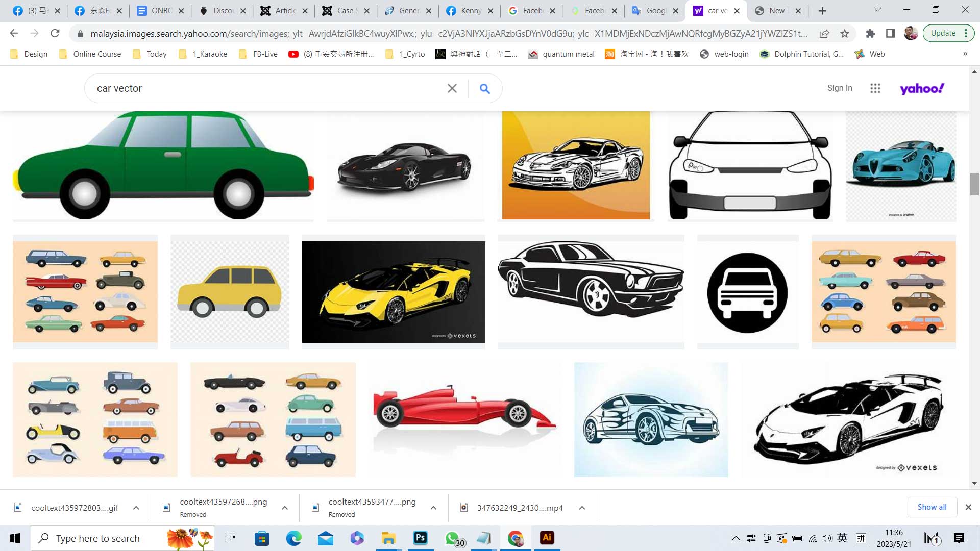Open the red Formula race car image

(x=464, y=419)
